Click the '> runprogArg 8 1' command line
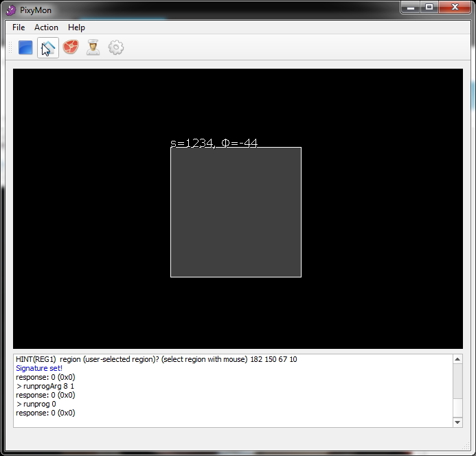 45,386
